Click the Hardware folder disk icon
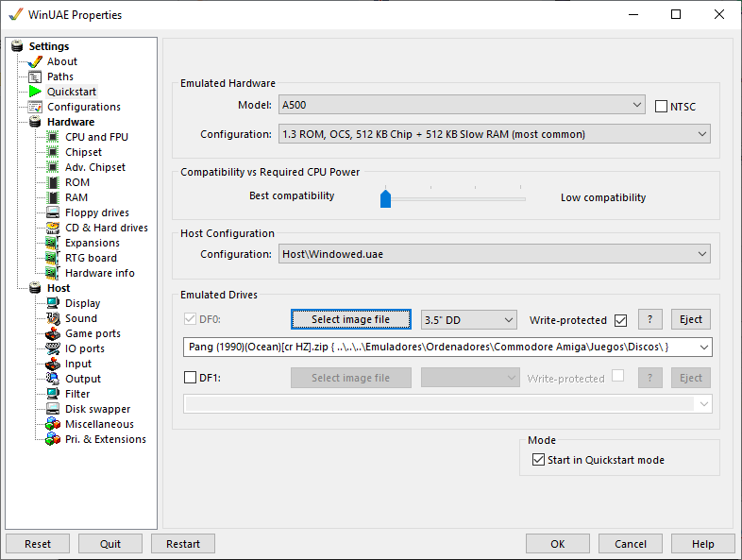The width and height of the screenshot is (742, 560). coord(35,122)
